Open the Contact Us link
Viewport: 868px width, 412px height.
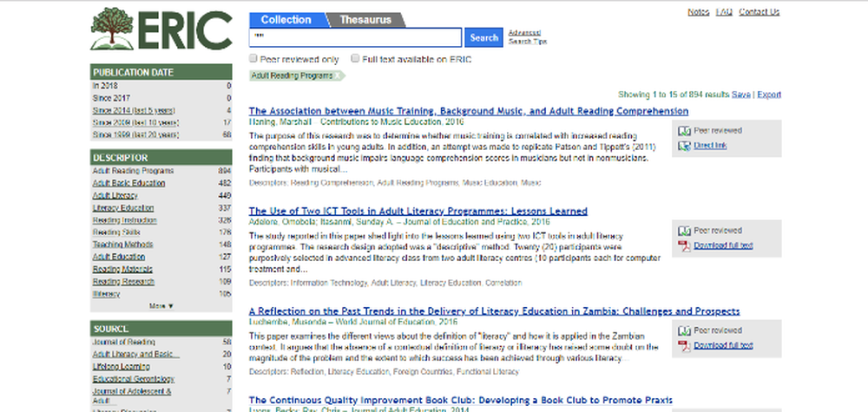(759, 11)
